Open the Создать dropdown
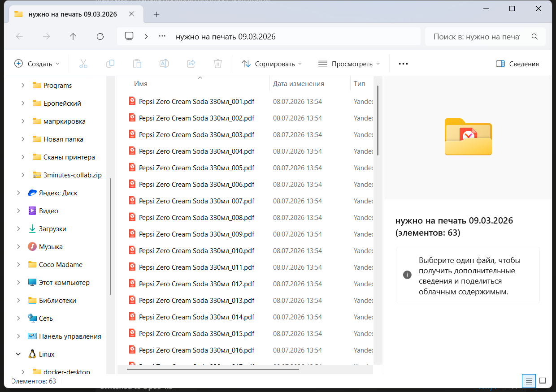Viewport: 556px width, 392px height. coord(37,64)
